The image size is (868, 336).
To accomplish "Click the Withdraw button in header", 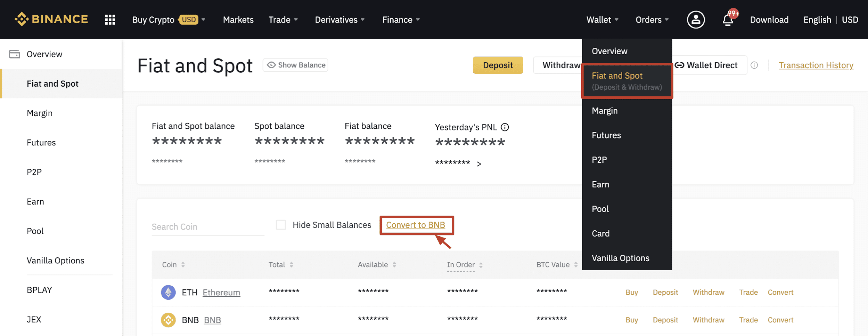I will point(558,65).
